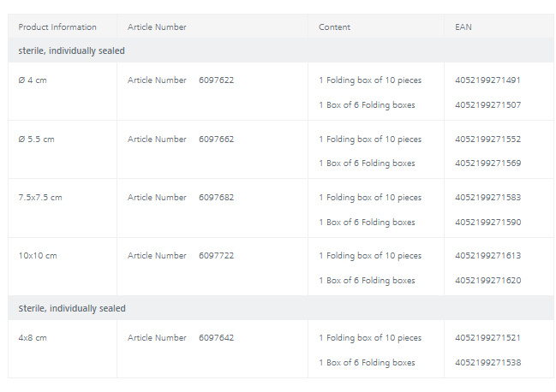The image size is (556, 392).
Task: Click EAN code 4052199271538
Action: point(487,363)
